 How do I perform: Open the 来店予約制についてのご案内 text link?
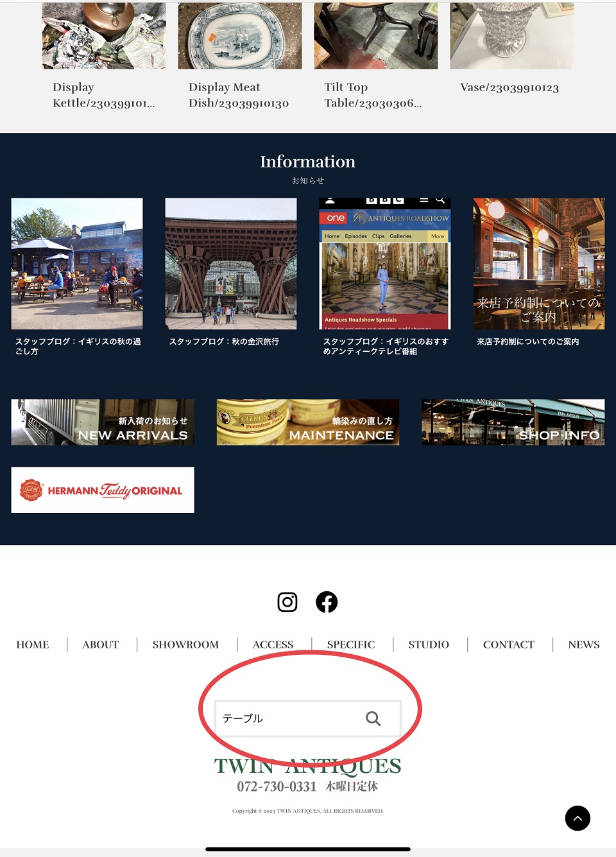(x=527, y=342)
